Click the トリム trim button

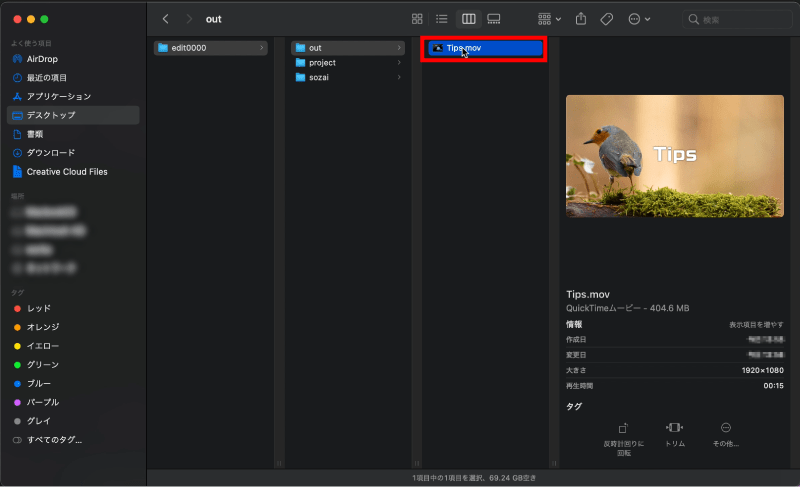click(x=674, y=435)
